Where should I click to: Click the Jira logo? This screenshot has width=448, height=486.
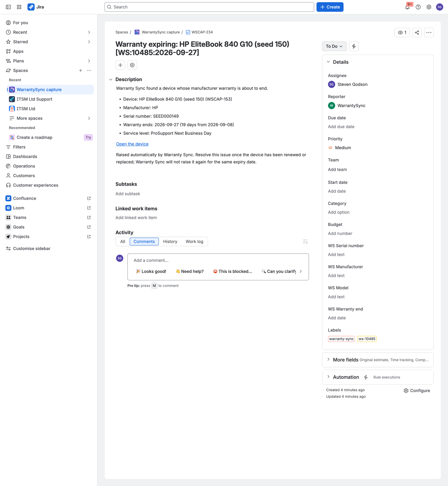36,7
